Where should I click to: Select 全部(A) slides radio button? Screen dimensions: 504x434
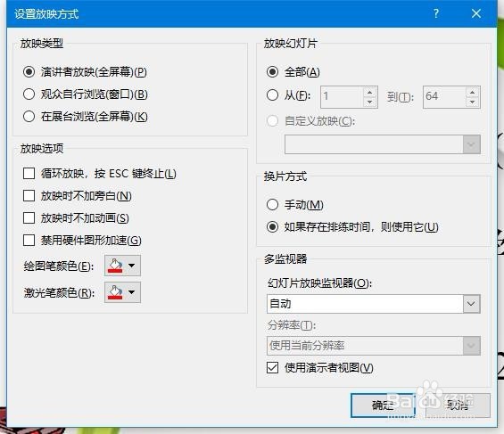pyautogui.click(x=272, y=71)
